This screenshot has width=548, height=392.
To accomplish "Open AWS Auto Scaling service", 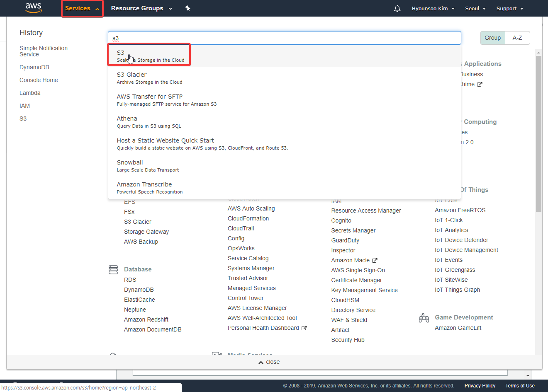I will [x=251, y=208].
